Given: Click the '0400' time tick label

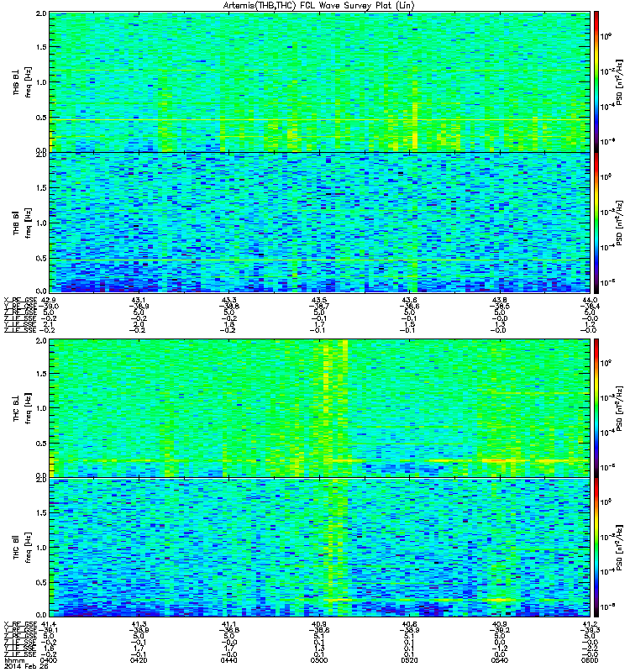Looking at the screenshot, I should pos(49,660).
